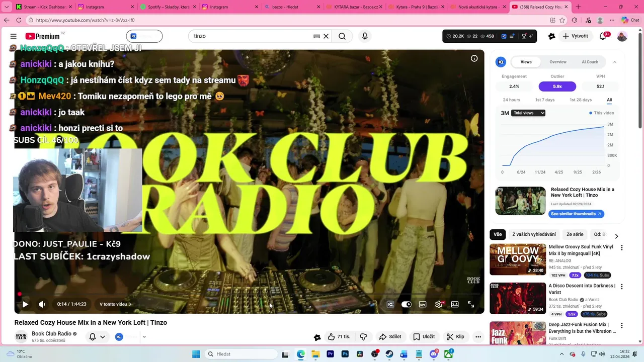Screen dimensions: 644x362
Task: Toggle subtitles in the player
Action: point(423,304)
